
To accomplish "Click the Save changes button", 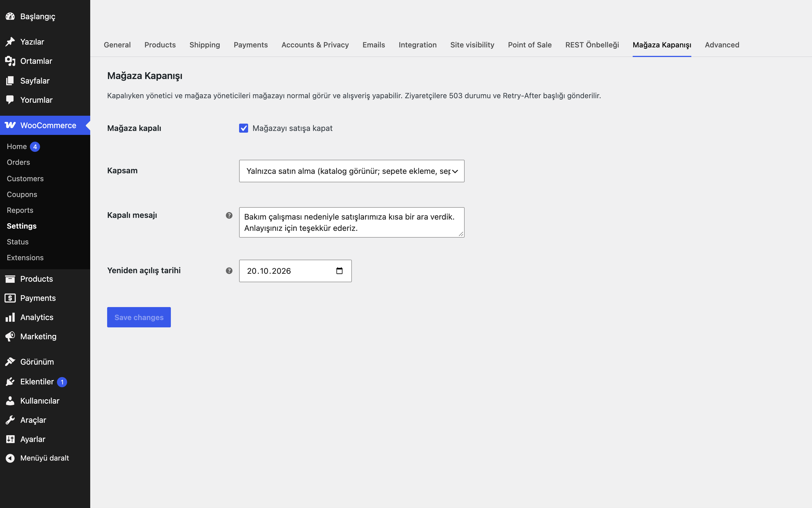I will [x=139, y=317].
